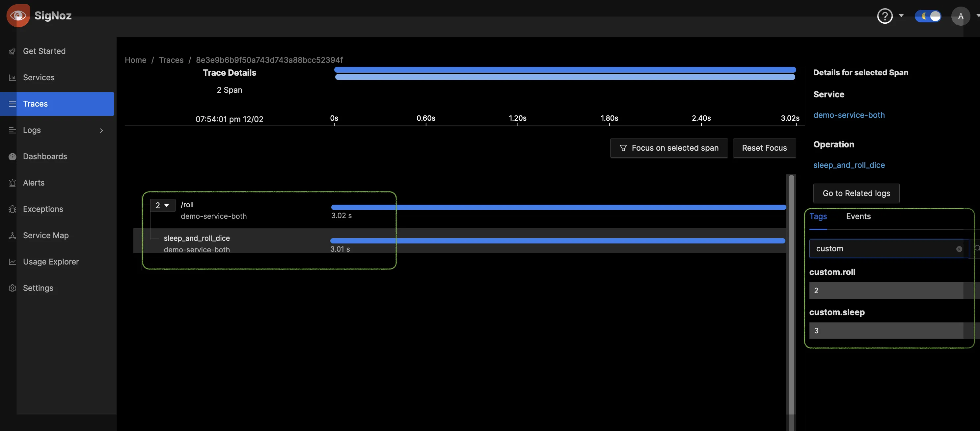Image resolution: width=980 pixels, height=431 pixels.
Task: Select the Traces menu item
Action: (57, 104)
